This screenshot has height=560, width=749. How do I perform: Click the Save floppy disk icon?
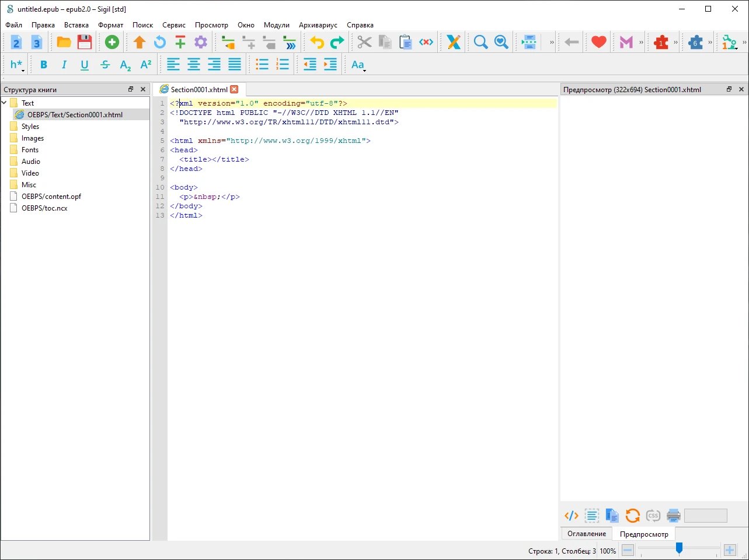click(85, 42)
